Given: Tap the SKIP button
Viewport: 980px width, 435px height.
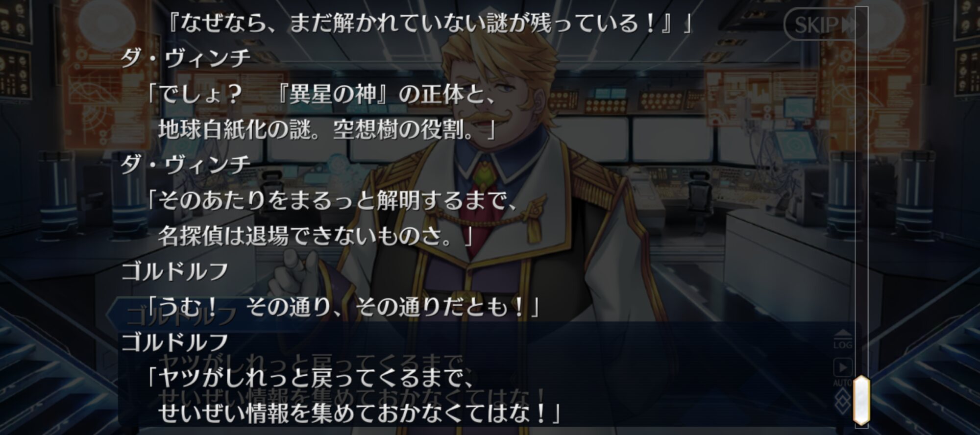Looking at the screenshot, I should (x=822, y=24).
